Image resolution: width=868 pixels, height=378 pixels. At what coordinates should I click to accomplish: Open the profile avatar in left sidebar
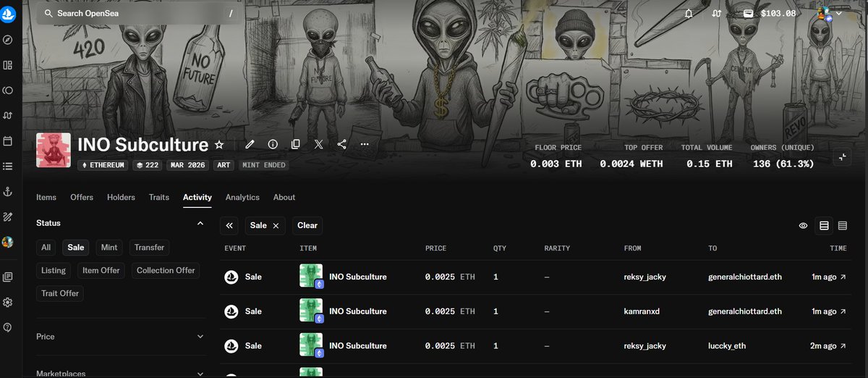tap(7, 242)
